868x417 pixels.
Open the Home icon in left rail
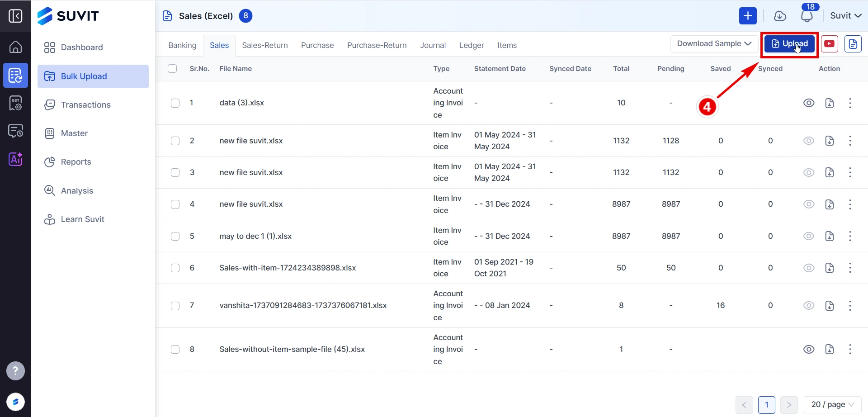click(x=15, y=47)
